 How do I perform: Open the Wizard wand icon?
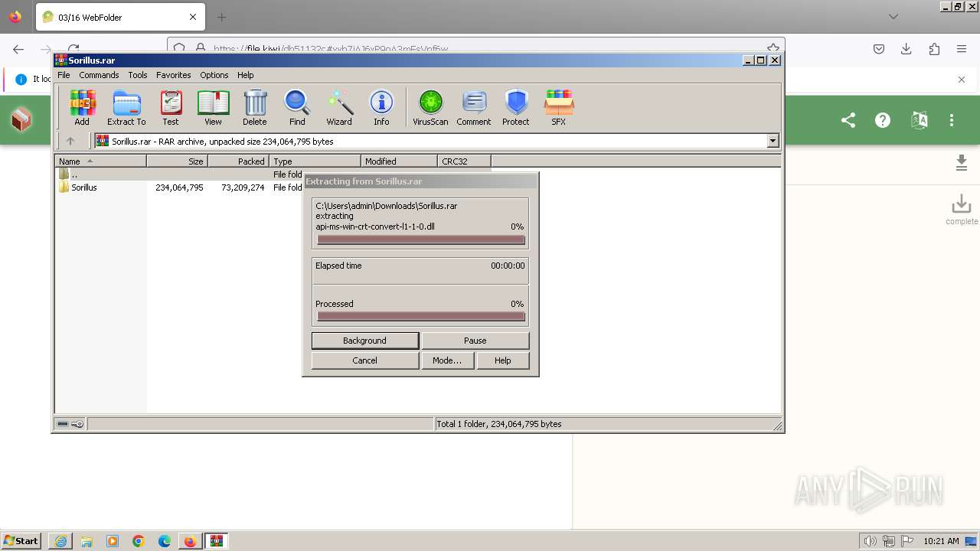click(339, 107)
